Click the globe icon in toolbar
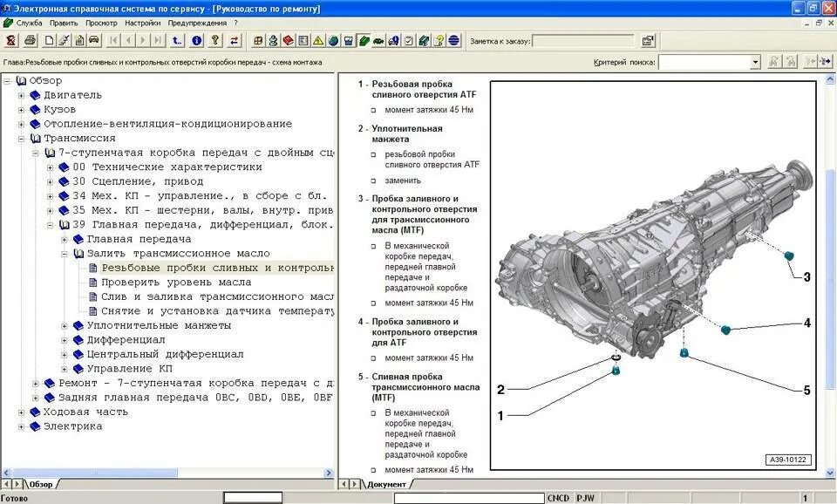The image size is (837, 504). tap(333, 41)
